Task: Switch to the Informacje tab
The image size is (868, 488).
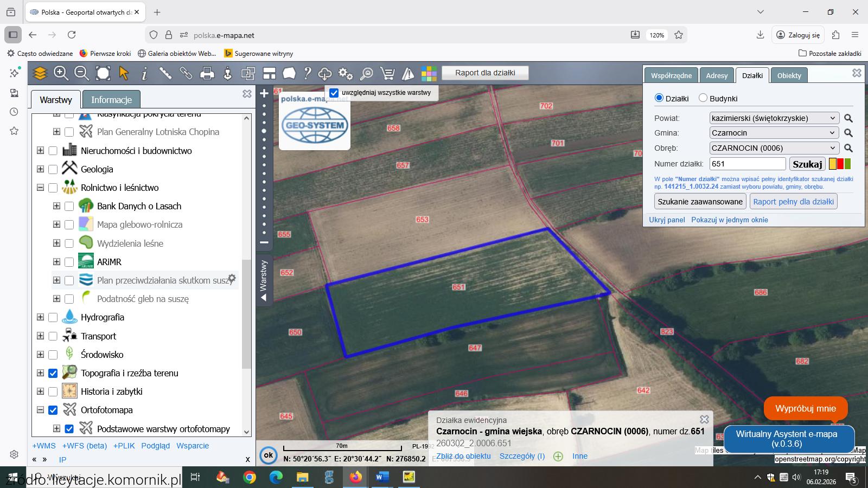Action: 111,100
